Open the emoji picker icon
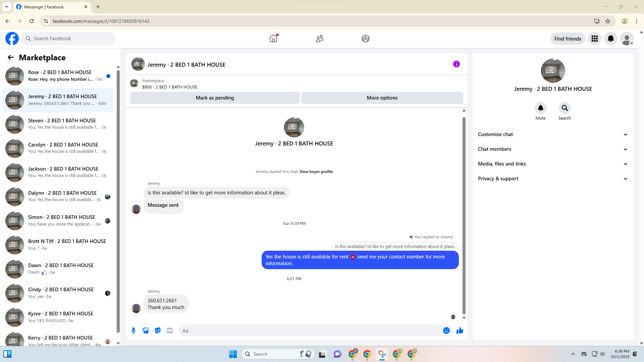644x362 pixels. click(x=446, y=330)
